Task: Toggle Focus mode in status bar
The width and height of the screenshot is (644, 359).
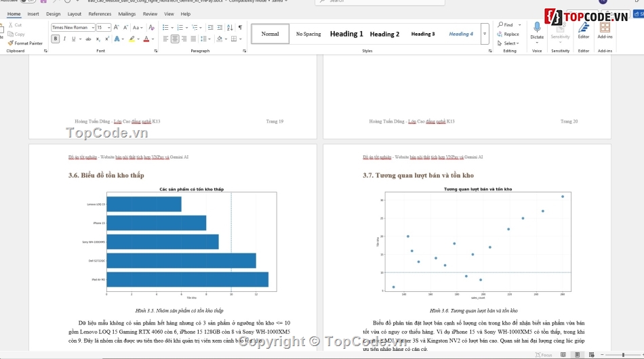Action: click(544, 355)
